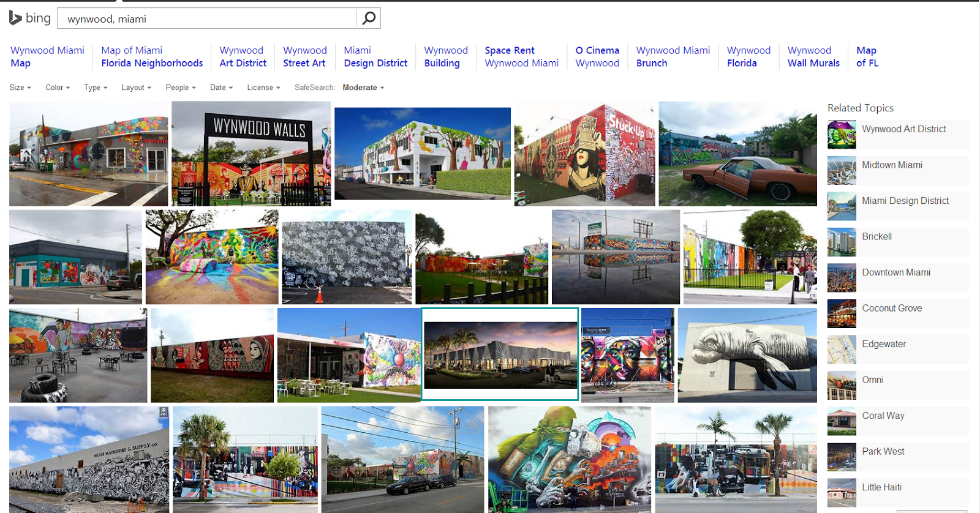Open the Downtown Miami related topic
The height and width of the screenshot is (513, 980).
(896, 272)
